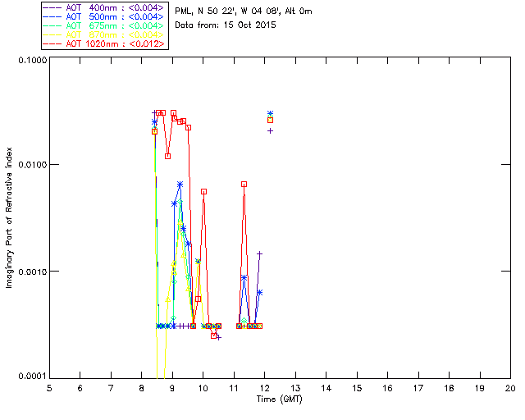Click the red square peak marker at 10 GMT
The width and height of the screenshot is (525, 420).
pyautogui.click(x=204, y=192)
